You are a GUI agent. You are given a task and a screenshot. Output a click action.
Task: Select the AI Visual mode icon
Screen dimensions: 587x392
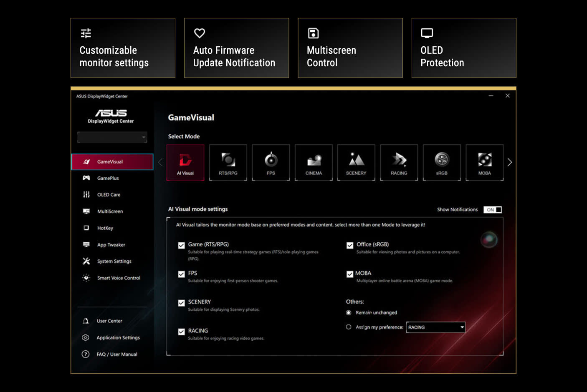coord(185,162)
